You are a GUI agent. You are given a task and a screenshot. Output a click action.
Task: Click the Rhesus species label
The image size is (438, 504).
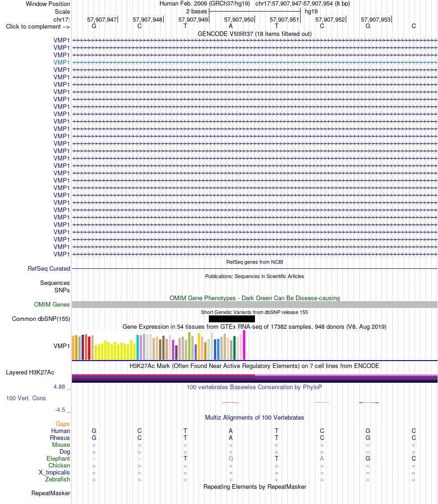tap(60, 438)
